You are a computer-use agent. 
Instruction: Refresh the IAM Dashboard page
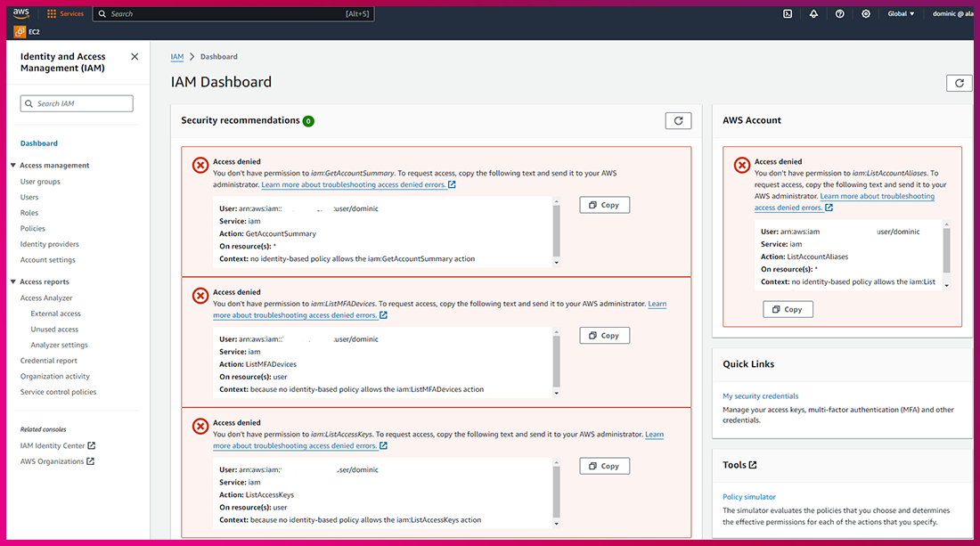(959, 83)
